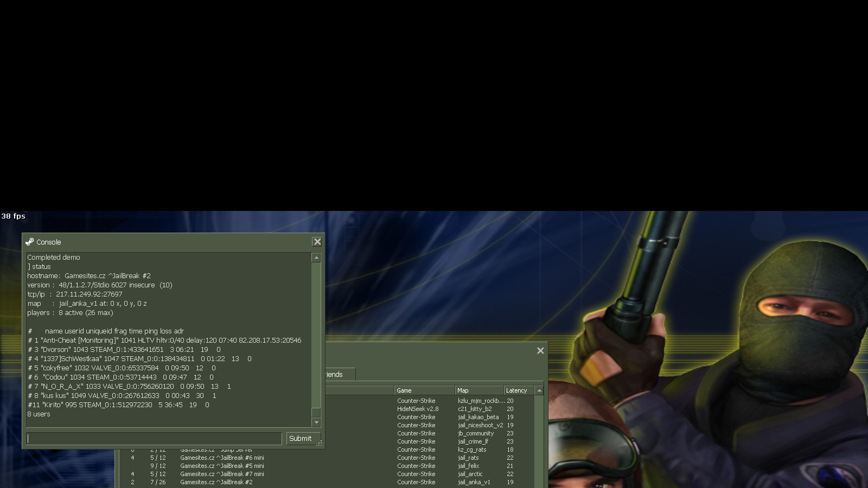The image size is (868, 488).
Task: Click the 1337]SchWestkaa player line
Action: click(139, 359)
